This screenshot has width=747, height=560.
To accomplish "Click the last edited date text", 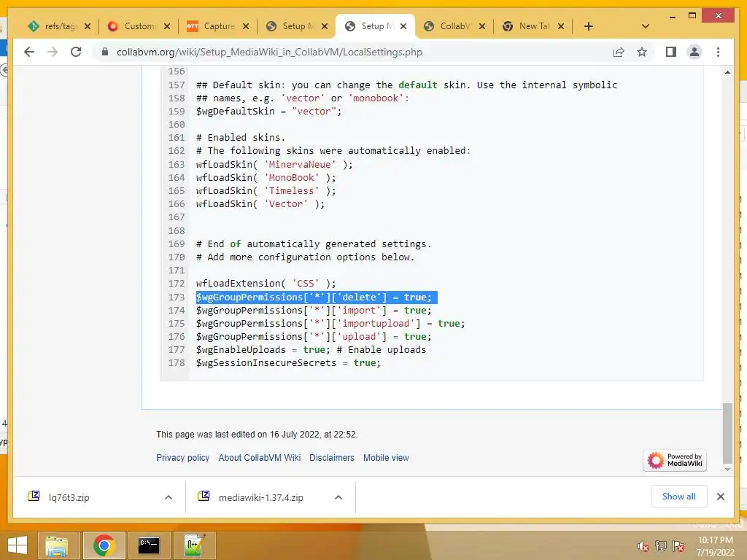I will [x=257, y=435].
